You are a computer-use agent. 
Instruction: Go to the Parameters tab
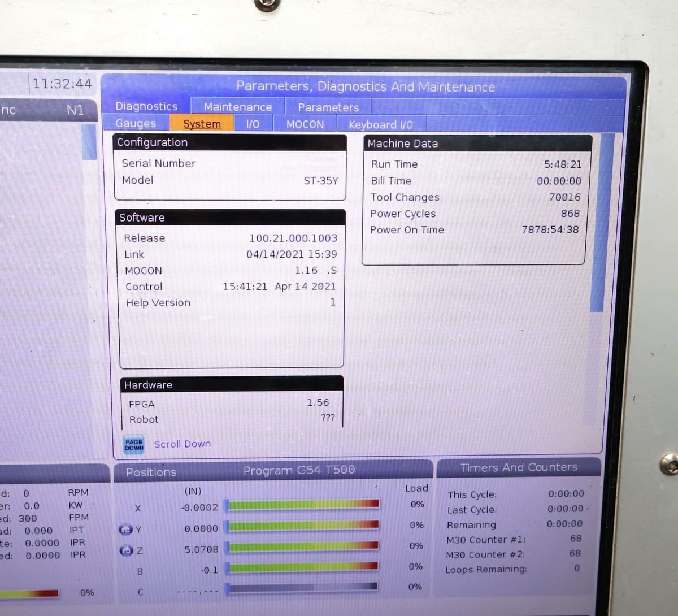click(x=328, y=107)
